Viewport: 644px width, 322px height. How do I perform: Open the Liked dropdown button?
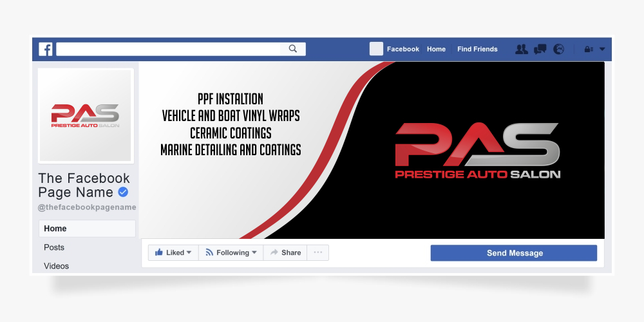pyautogui.click(x=173, y=252)
